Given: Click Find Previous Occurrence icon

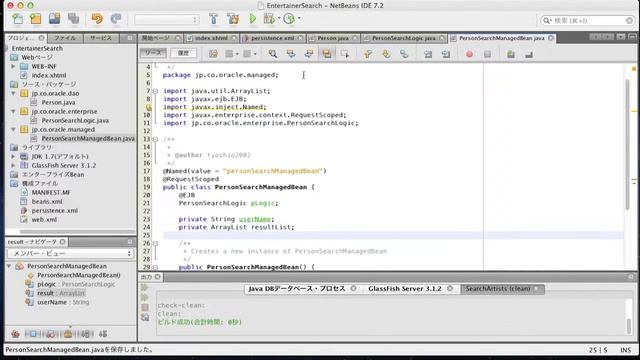Looking at the screenshot, I should click(x=291, y=54).
